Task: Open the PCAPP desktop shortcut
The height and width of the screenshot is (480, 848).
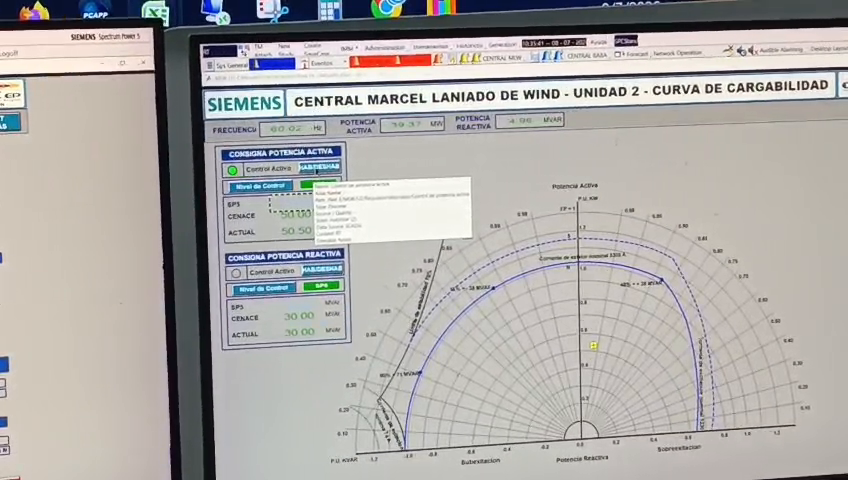Action: pyautogui.click(x=96, y=10)
